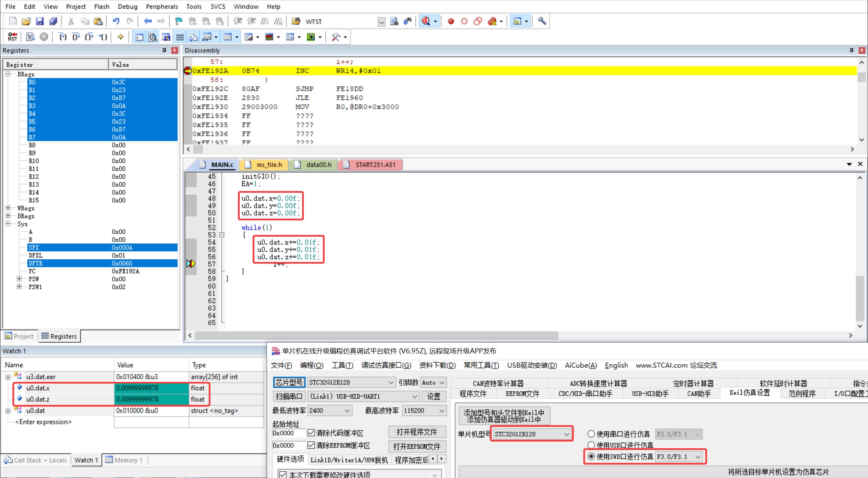Click the source editor vertical scrollbar

coord(860,251)
